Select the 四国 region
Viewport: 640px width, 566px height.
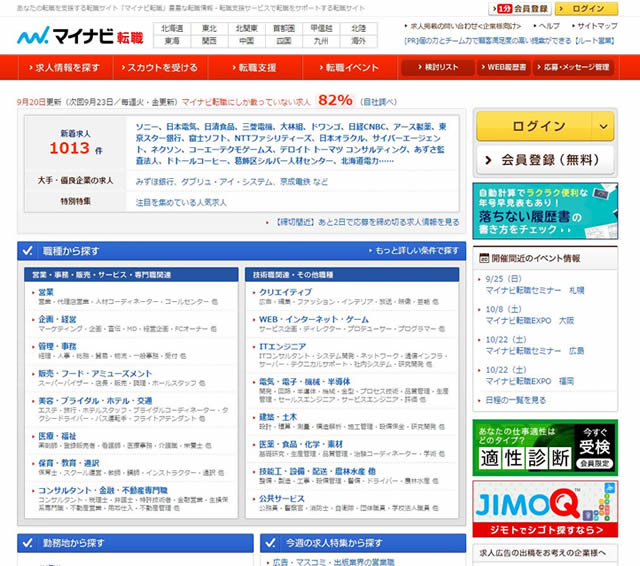point(284,41)
